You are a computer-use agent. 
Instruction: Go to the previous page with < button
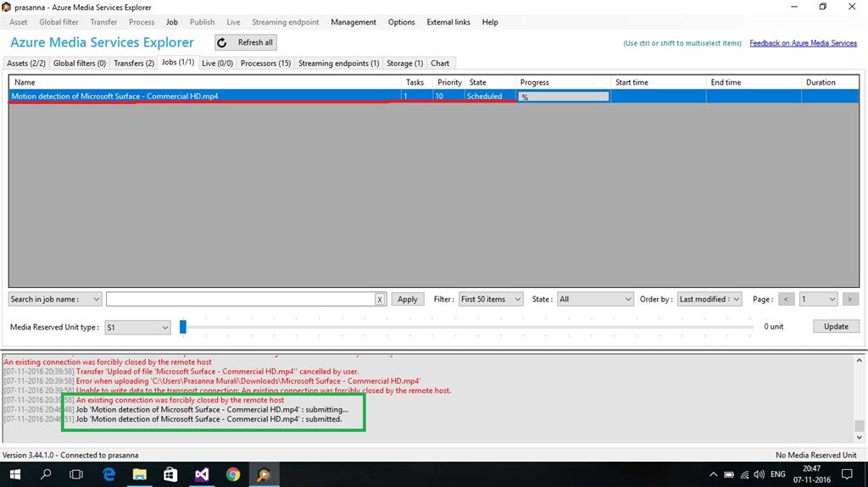tap(786, 299)
